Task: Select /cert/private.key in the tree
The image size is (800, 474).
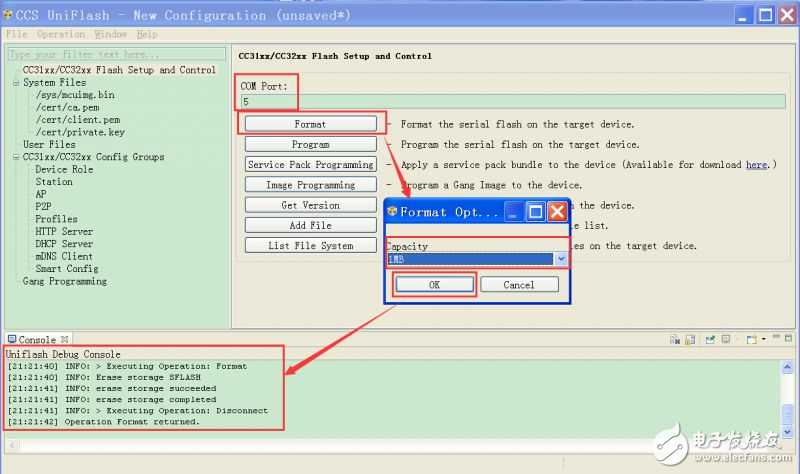Action: 80,132
